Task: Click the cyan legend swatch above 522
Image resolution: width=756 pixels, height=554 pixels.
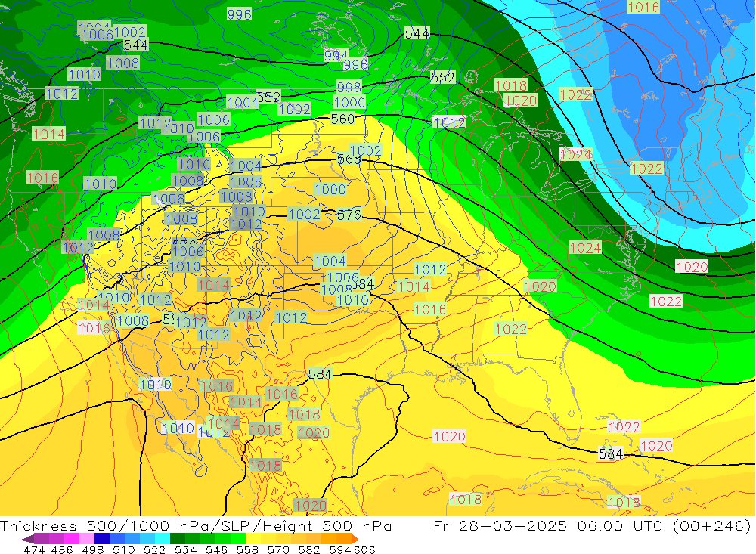Action: 163,539
